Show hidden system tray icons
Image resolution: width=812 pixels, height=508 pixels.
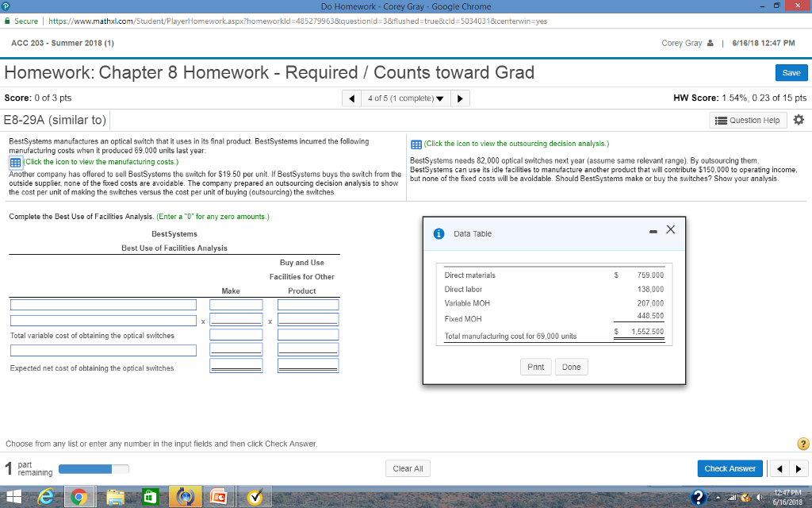pyautogui.click(x=718, y=498)
